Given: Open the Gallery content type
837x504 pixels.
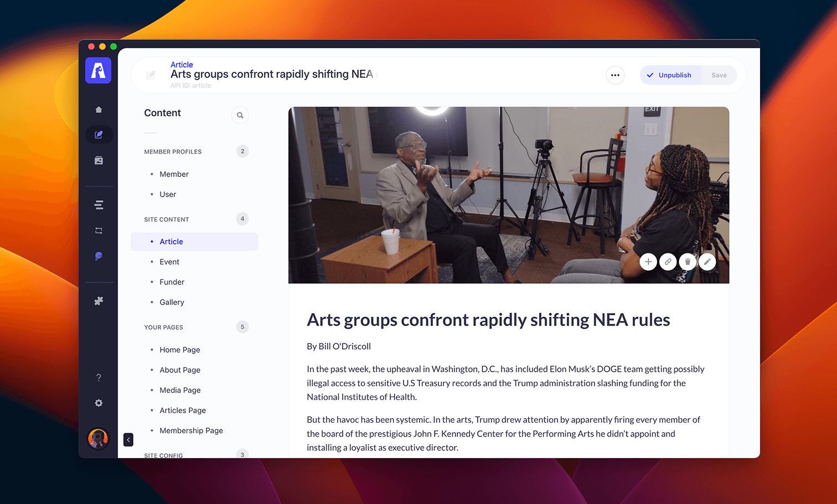Looking at the screenshot, I should coord(172,302).
